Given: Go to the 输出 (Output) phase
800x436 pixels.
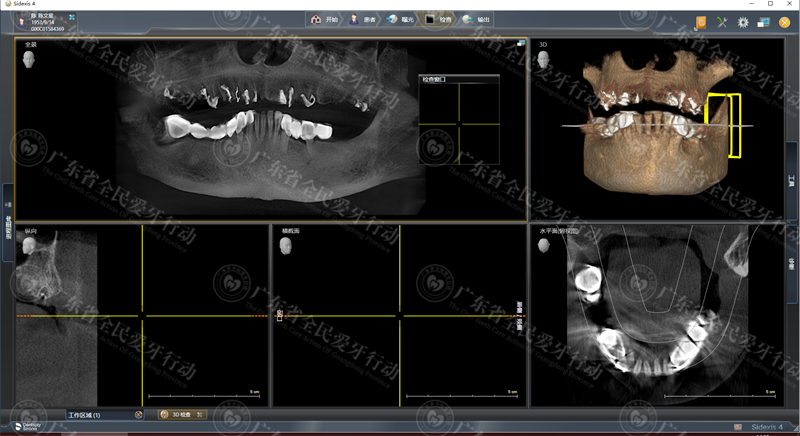Looking at the screenshot, I should coord(476,19).
